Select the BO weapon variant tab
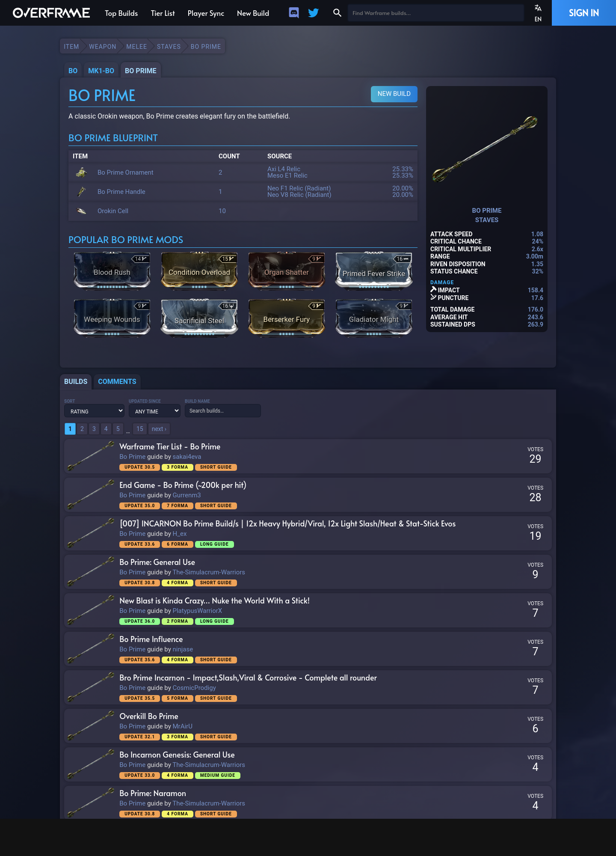616x856 pixels. (73, 71)
